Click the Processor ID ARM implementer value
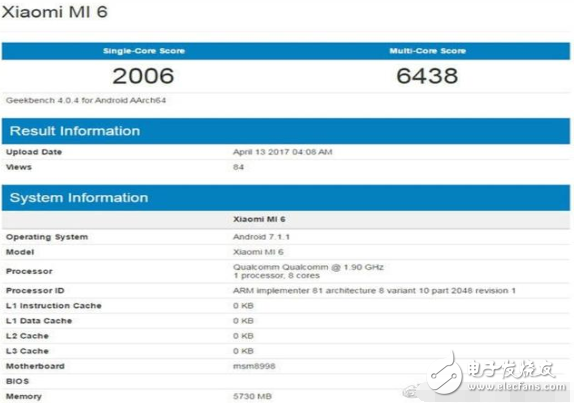Image resolution: width=574 pixels, height=403 pixels. pyautogui.click(x=374, y=291)
